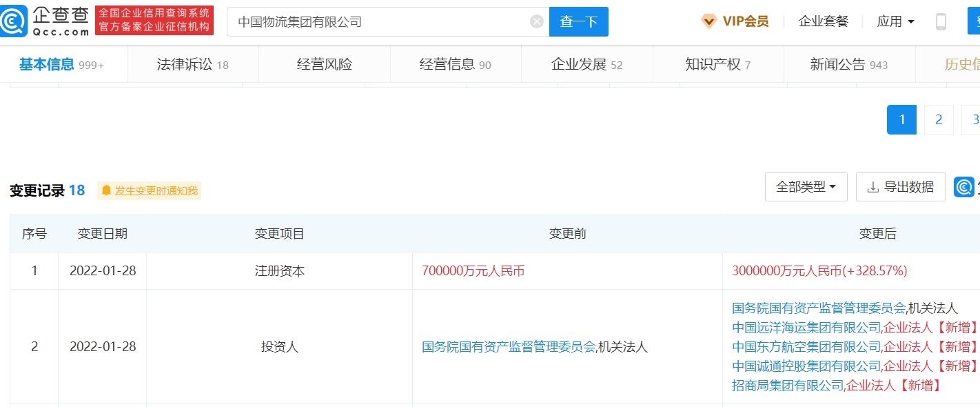Switch to 企业发展 tab

(x=587, y=65)
